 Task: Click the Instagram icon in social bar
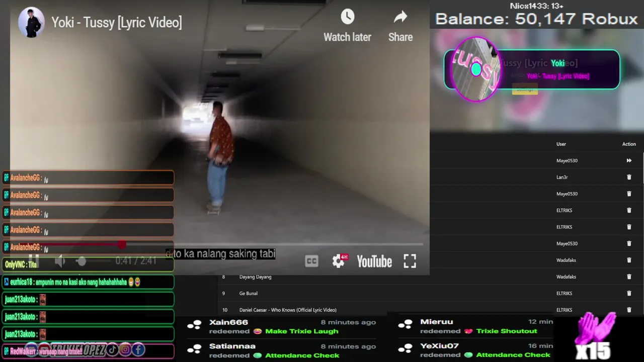point(125,349)
